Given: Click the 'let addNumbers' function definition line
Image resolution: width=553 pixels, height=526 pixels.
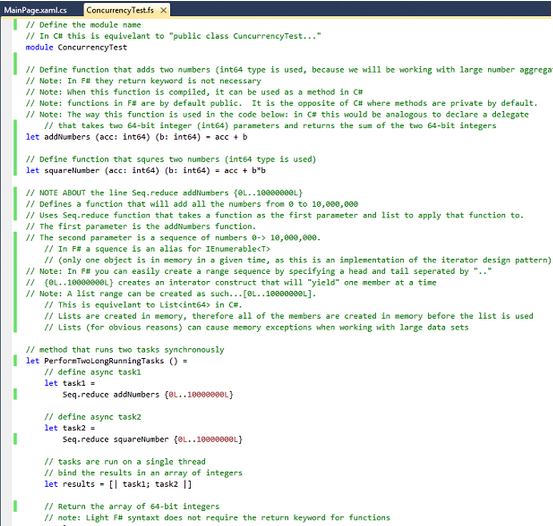Looking at the screenshot, I should (x=136, y=137).
